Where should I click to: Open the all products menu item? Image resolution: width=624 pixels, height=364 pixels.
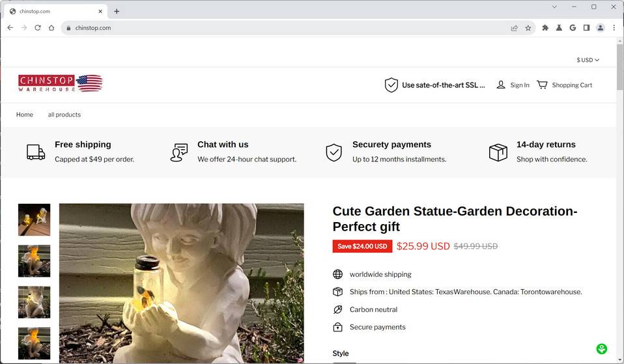click(64, 115)
